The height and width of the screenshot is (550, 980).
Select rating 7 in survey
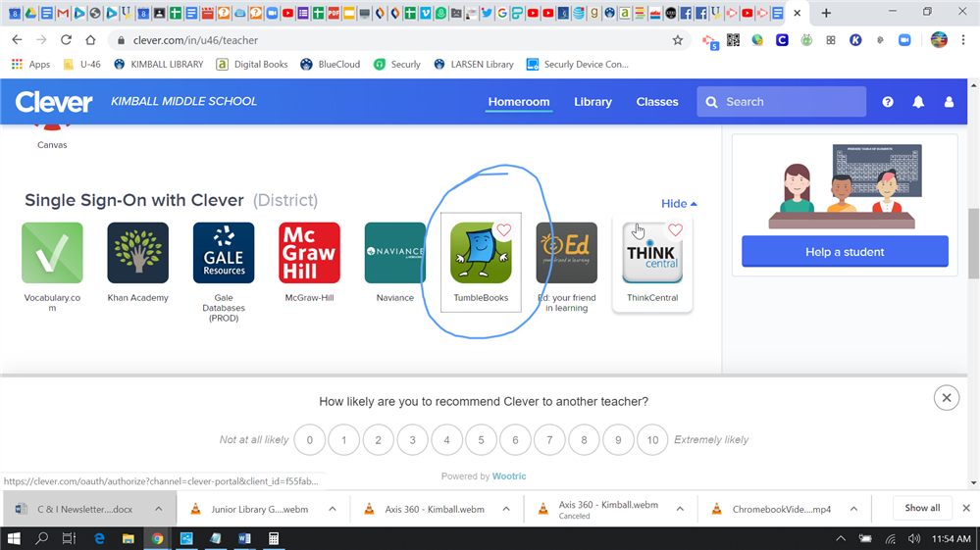tap(549, 439)
